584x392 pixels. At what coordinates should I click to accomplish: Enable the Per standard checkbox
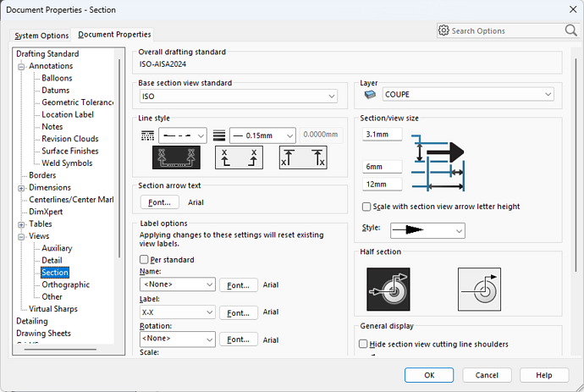click(x=145, y=260)
